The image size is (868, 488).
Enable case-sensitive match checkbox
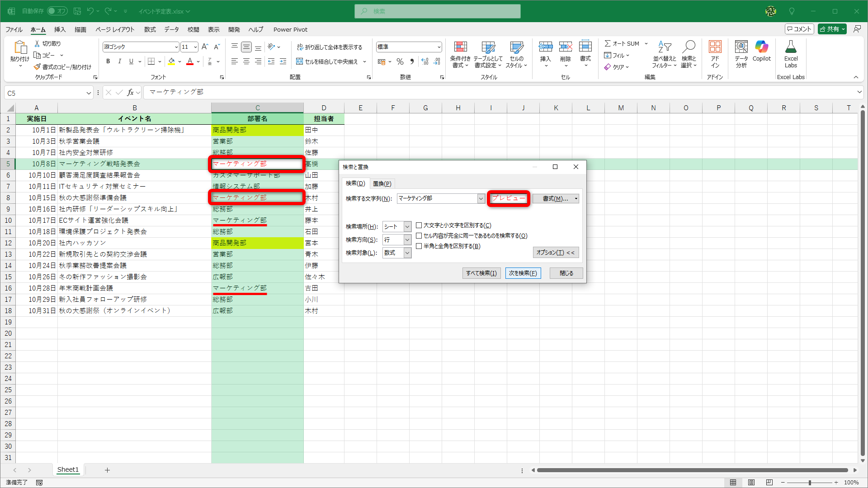(x=419, y=225)
